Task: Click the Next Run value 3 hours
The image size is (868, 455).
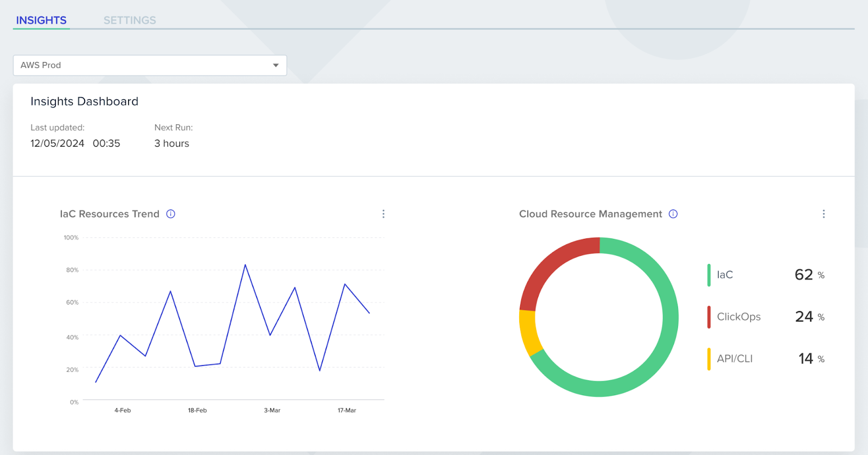Action: tap(172, 143)
